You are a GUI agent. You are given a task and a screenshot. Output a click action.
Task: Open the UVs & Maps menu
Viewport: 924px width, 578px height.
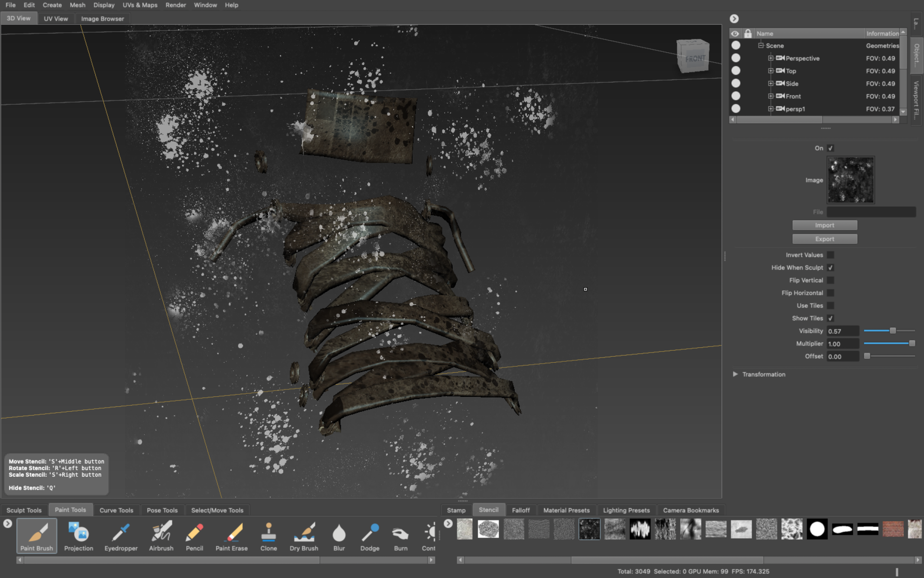tap(140, 5)
